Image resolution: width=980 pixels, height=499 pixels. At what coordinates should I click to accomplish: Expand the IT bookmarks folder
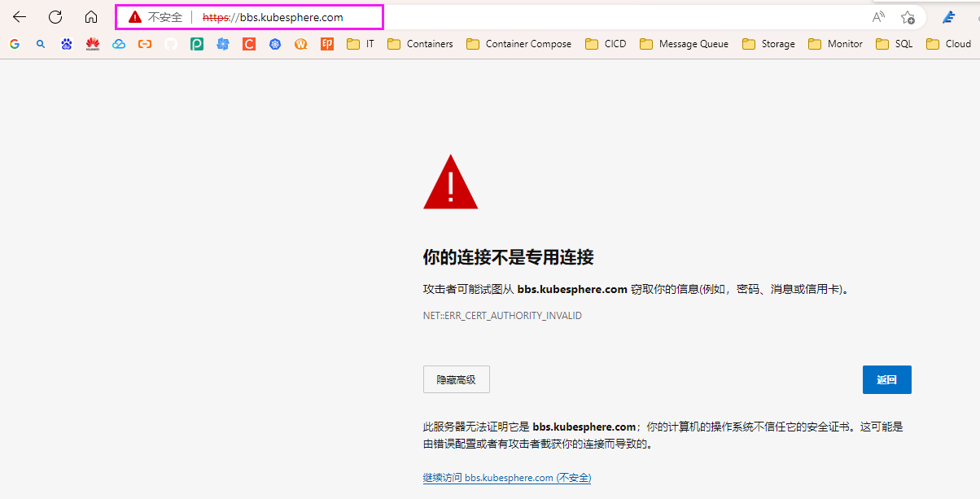coord(361,44)
